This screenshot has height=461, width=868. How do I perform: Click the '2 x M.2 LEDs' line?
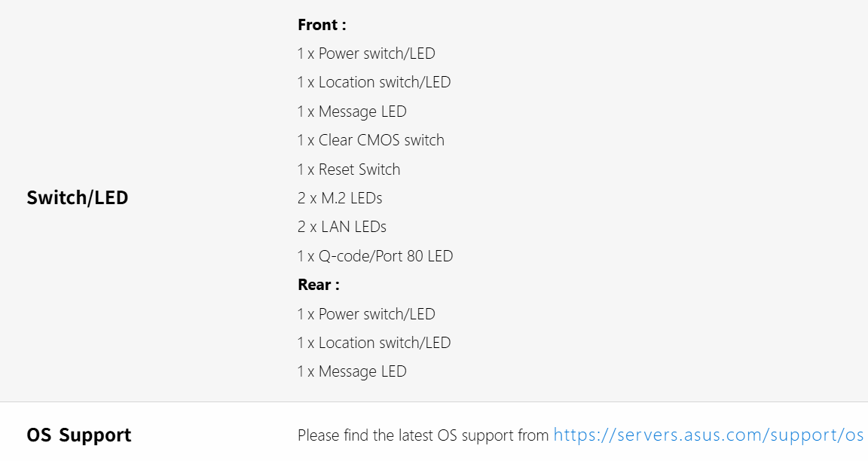coord(340,198)
